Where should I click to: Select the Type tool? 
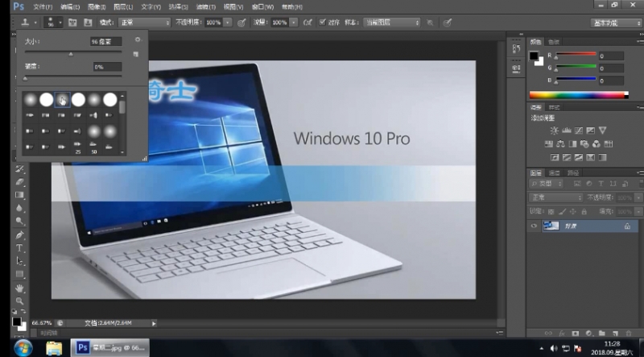coord(19,248)
